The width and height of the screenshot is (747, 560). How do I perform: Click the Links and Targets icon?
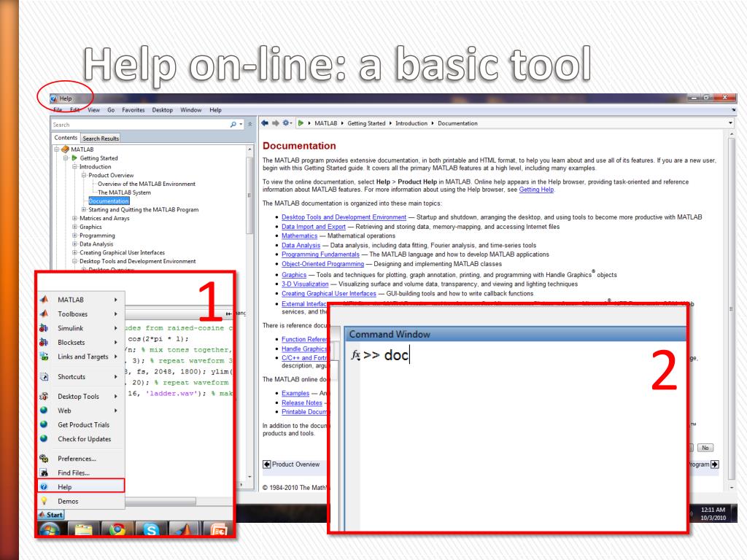click(x=44, y=356)
